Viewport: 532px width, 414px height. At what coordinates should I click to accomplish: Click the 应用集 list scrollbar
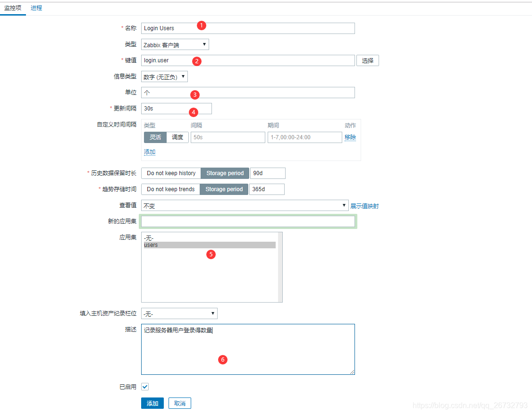pos(280,267)
